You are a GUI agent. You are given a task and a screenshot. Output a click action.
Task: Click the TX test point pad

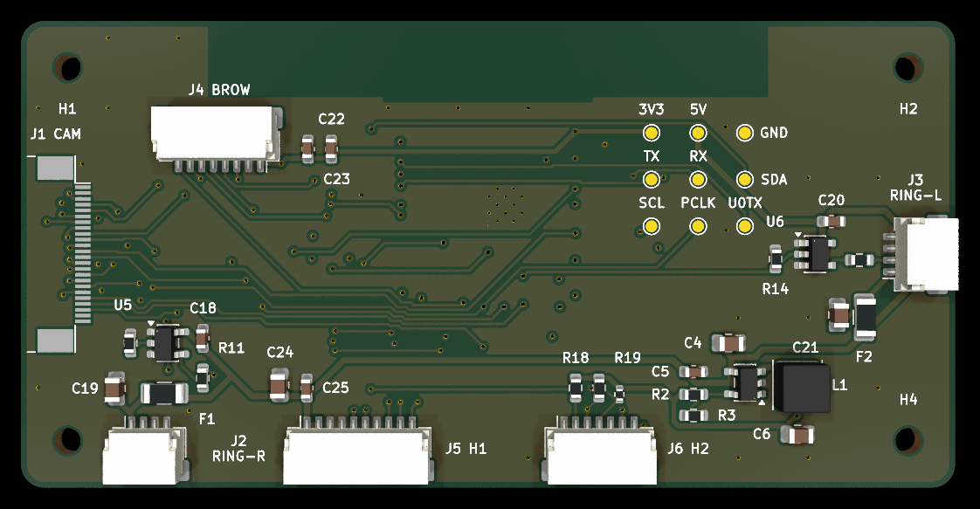(x=652, y=180)
